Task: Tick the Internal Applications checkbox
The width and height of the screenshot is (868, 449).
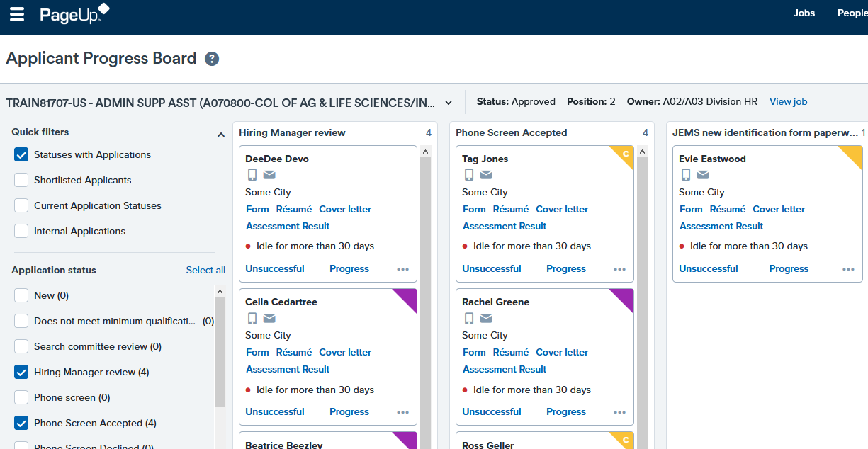Action: pos(21,231)
